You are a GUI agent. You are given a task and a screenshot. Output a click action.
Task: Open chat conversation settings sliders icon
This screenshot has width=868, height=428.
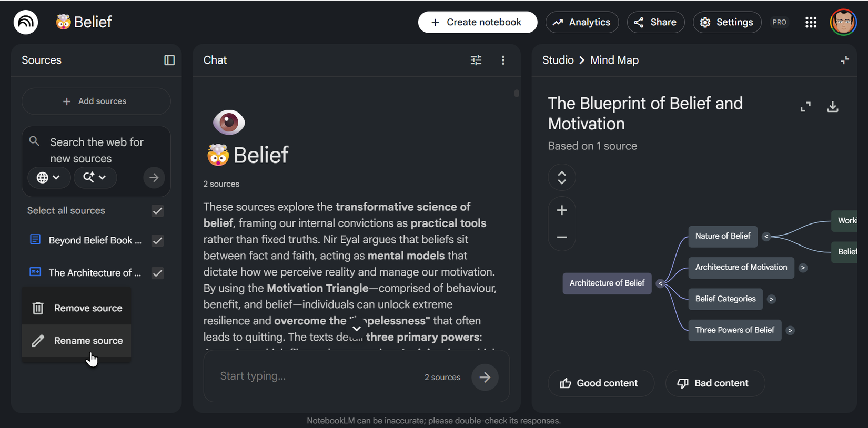(476, 60)
